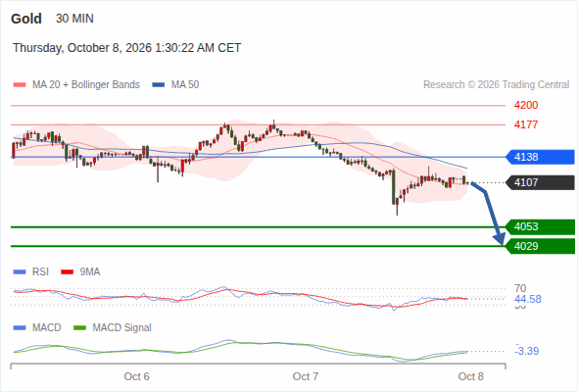Click the 4200 resistance price label
Viewport: 578px width, 392px height.
pos(526,106)
